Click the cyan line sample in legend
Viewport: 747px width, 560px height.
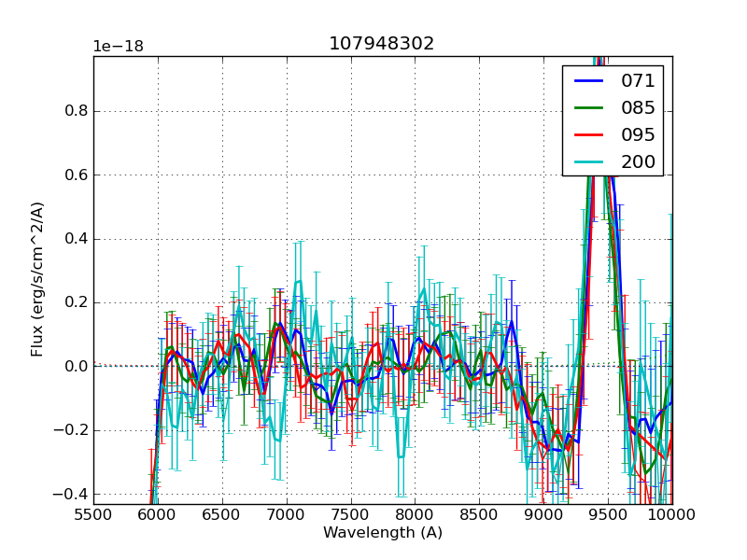pyautogui.click(x=590, y=162)
